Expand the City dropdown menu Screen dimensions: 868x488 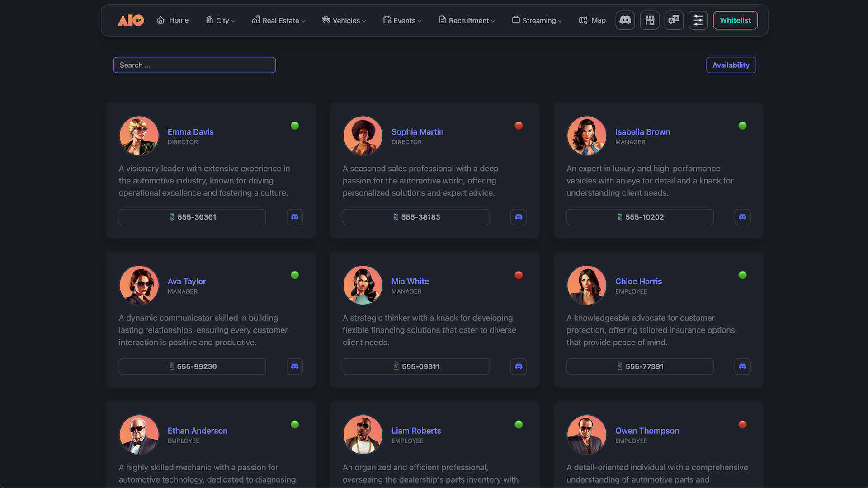221,20
